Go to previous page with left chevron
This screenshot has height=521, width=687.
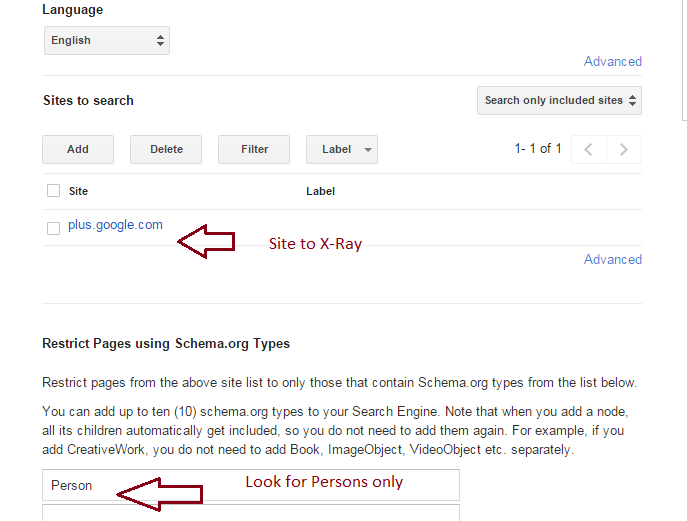tap(589, 149)
